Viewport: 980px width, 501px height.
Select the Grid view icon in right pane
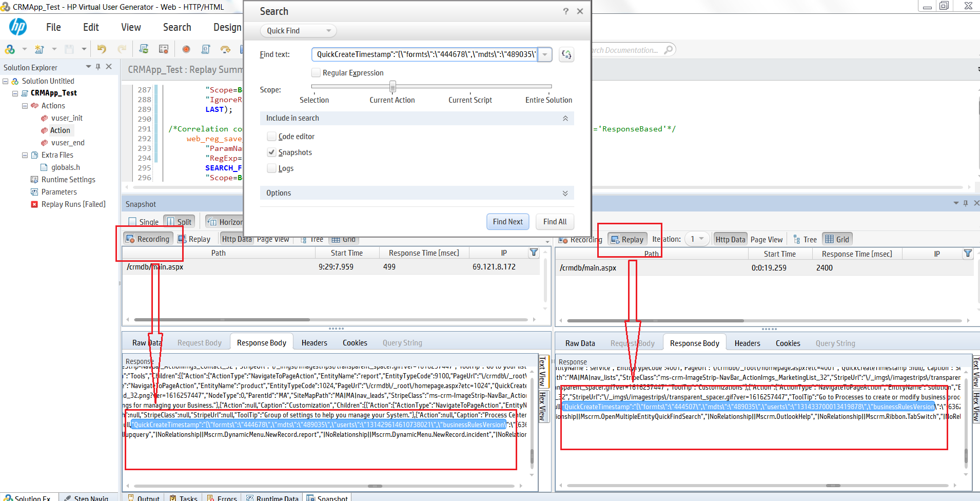(x=837, y=239)
